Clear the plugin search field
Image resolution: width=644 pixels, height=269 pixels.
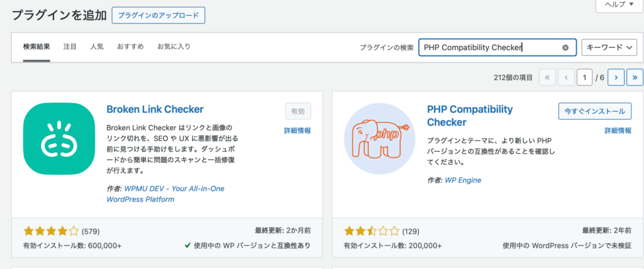[565, 47]
